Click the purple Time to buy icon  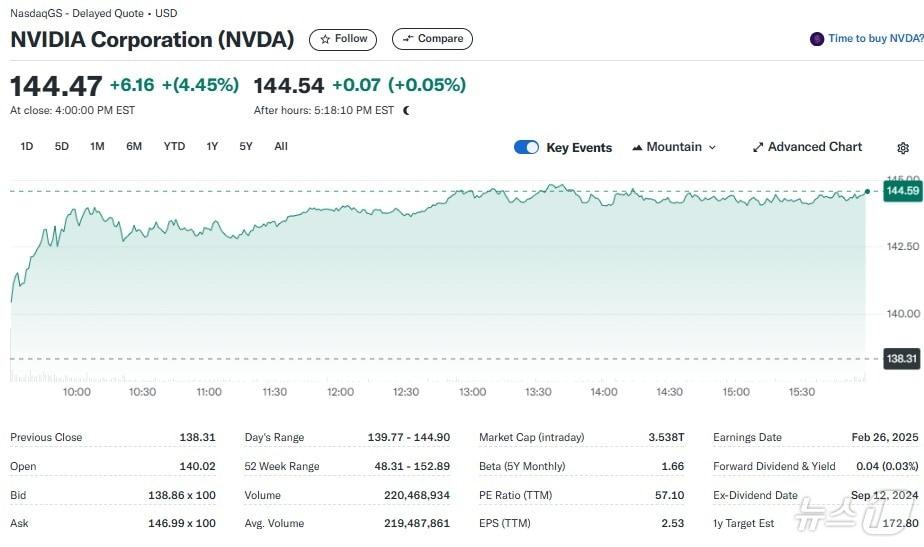(x=817, y=39)
